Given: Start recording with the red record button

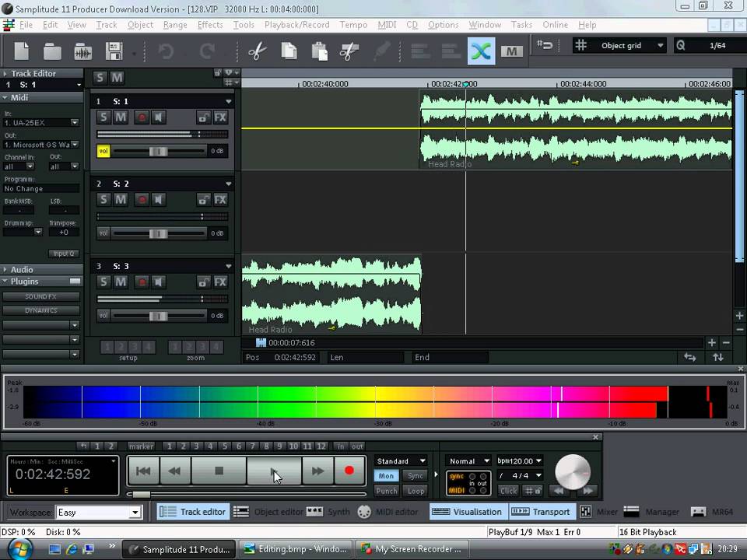Looking at the screenshot, I should 349,471.
